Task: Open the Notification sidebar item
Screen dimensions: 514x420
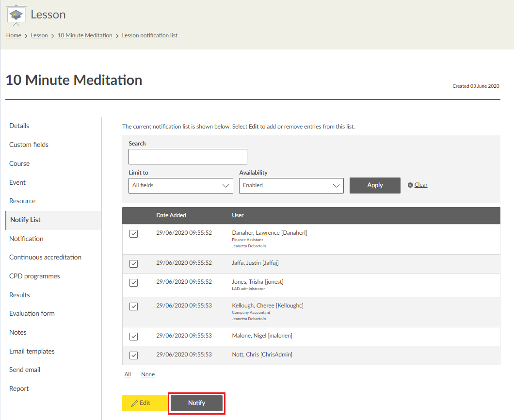Action: click(26, 239)
